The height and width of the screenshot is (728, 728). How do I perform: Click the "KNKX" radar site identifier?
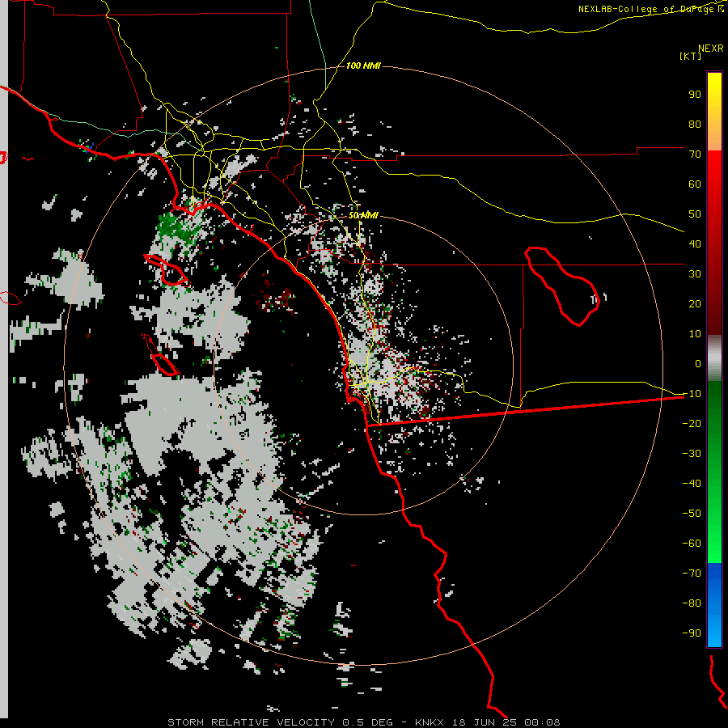pyautogui.click(x=430, y=722)
